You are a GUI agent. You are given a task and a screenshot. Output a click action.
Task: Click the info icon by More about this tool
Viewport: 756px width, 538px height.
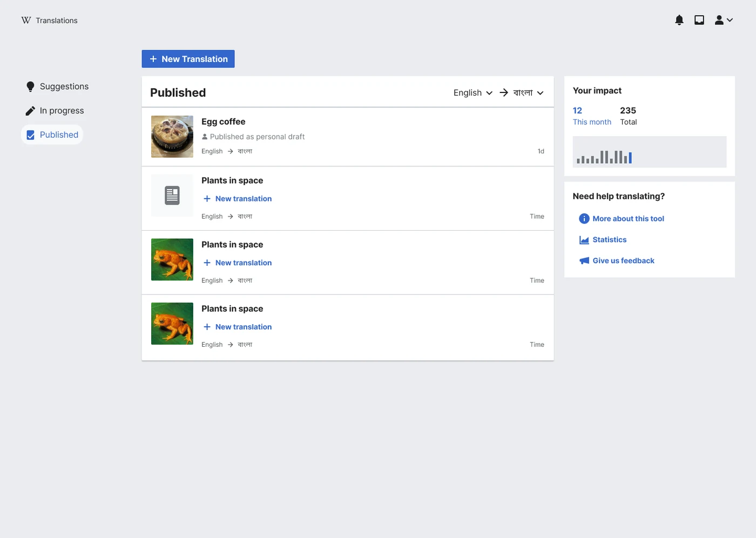[584, 219]
